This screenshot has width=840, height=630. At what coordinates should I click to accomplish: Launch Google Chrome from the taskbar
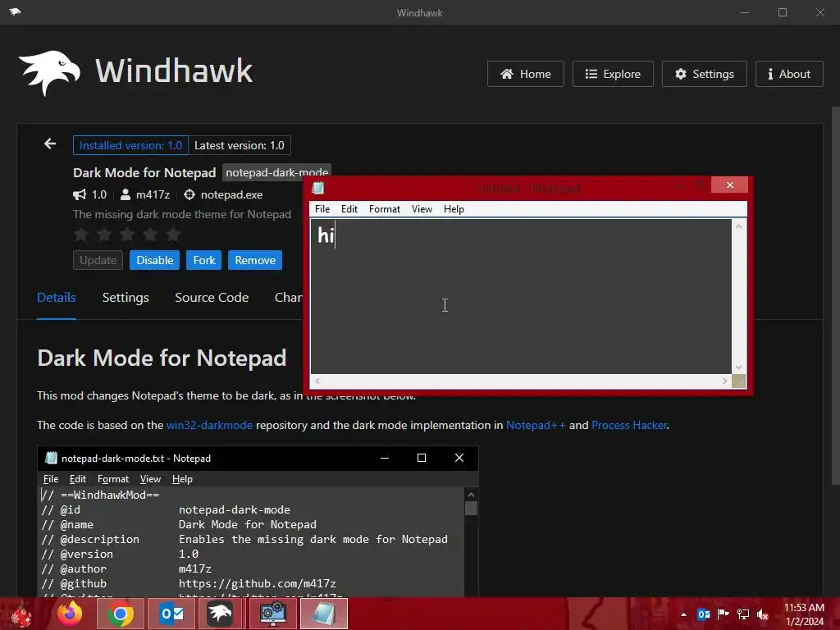[121, 614]
